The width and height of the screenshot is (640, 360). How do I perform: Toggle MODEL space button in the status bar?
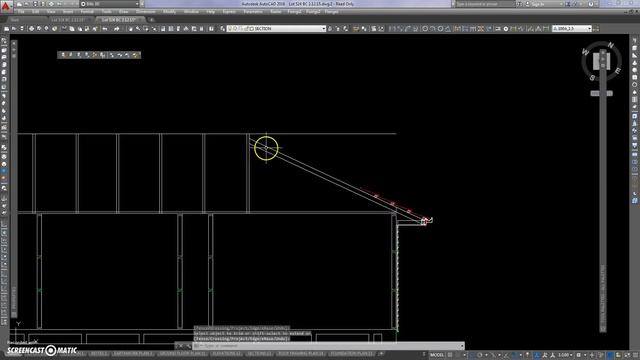point(437,355)
